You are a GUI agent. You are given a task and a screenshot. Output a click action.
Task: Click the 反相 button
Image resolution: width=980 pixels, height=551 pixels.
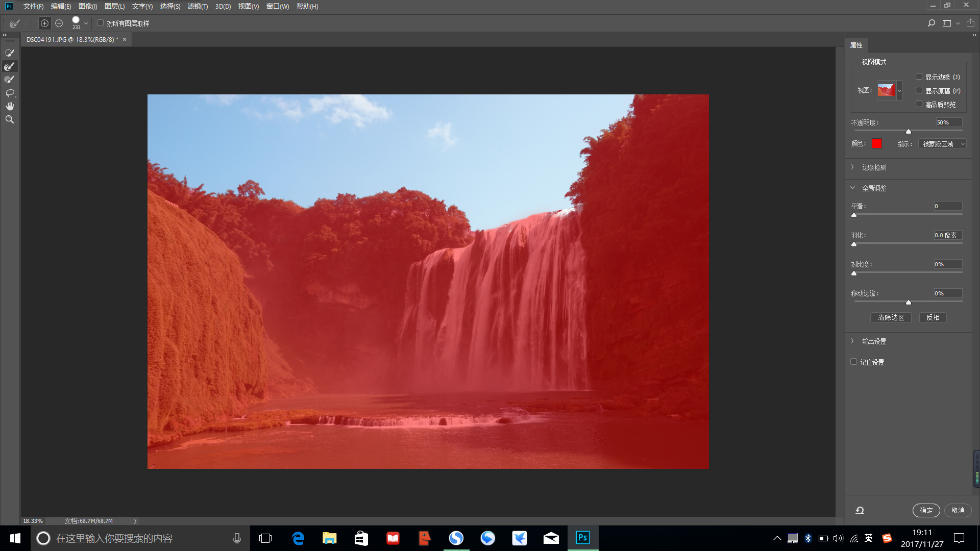[x=933, y=317]
